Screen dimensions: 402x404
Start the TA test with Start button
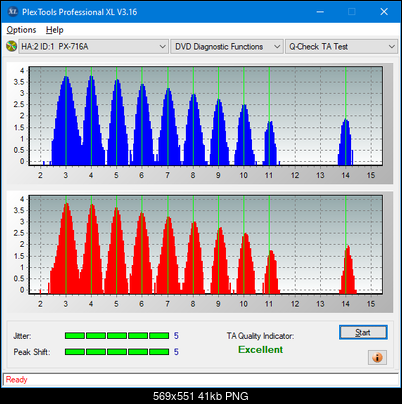click(x=363, y=332)
